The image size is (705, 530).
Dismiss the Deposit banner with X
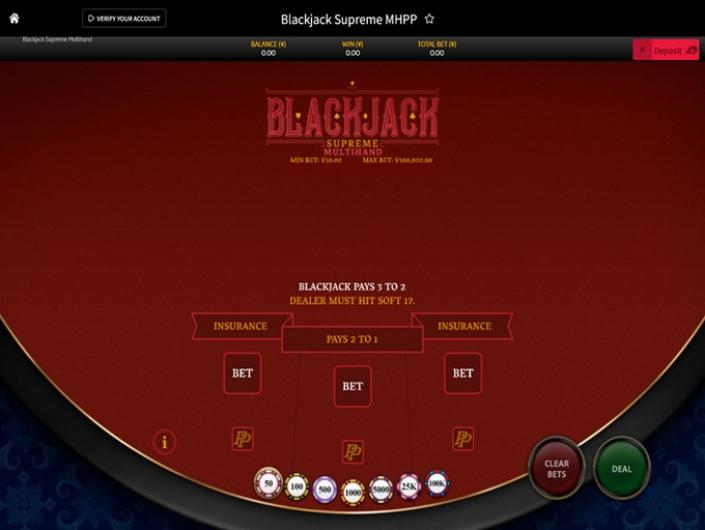pos(643,50)
